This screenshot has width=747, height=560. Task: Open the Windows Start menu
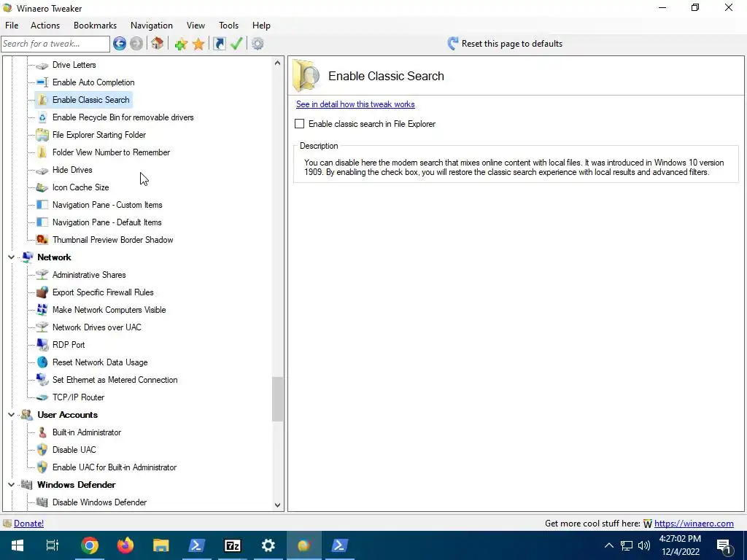[x=18, y=545]
